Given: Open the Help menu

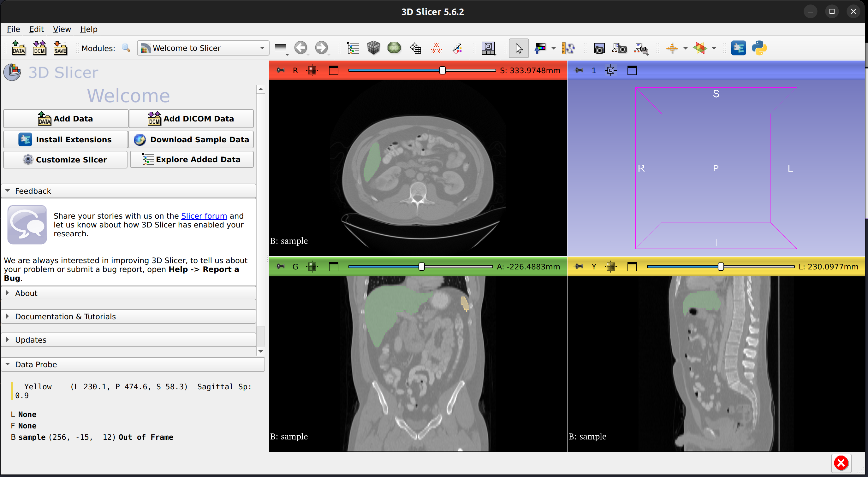Looking at the screenshot, I should pos(89,29).
